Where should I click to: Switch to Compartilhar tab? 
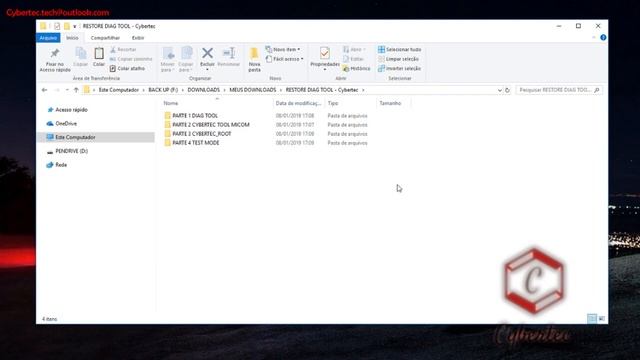[x=105, y=38]
